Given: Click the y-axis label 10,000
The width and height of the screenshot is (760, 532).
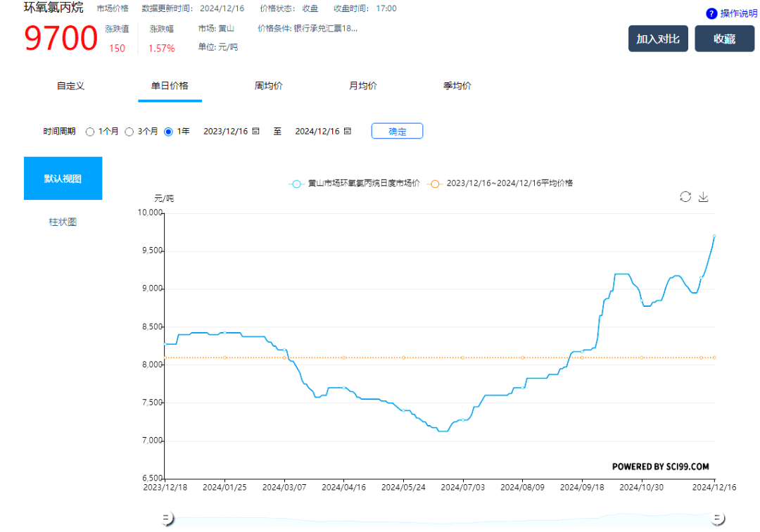Looking at the screenshot, I should coord(150,213).
